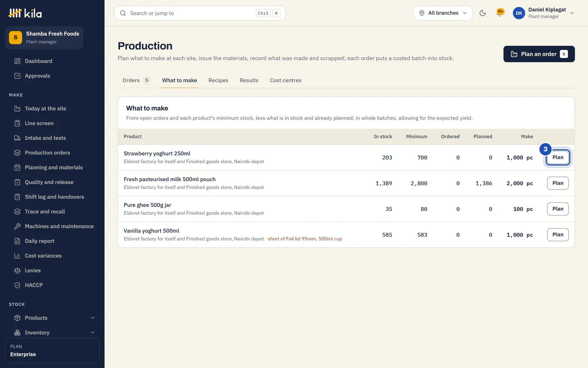Select the What to make tab
The image size is (588, 368).
[x=179, y=80]
